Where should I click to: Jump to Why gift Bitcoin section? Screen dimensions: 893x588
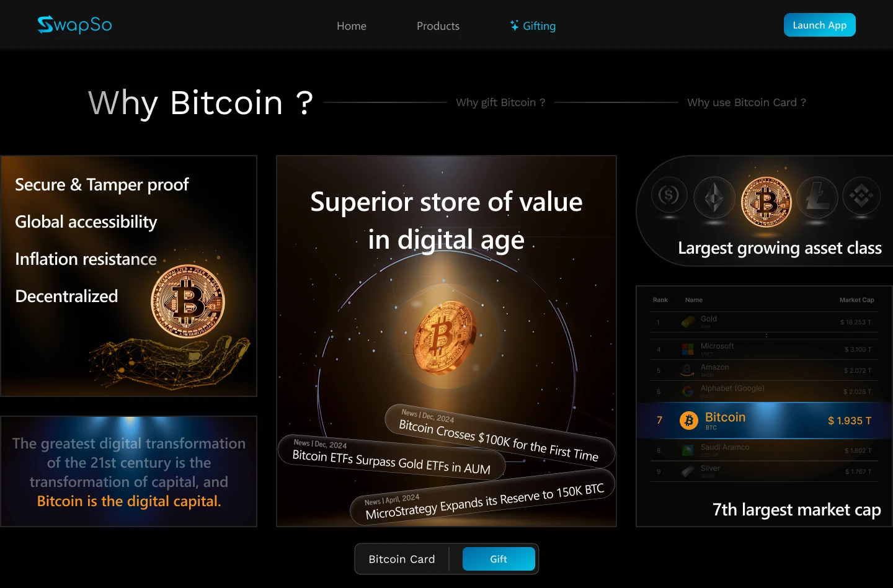(x=500, y=102)
